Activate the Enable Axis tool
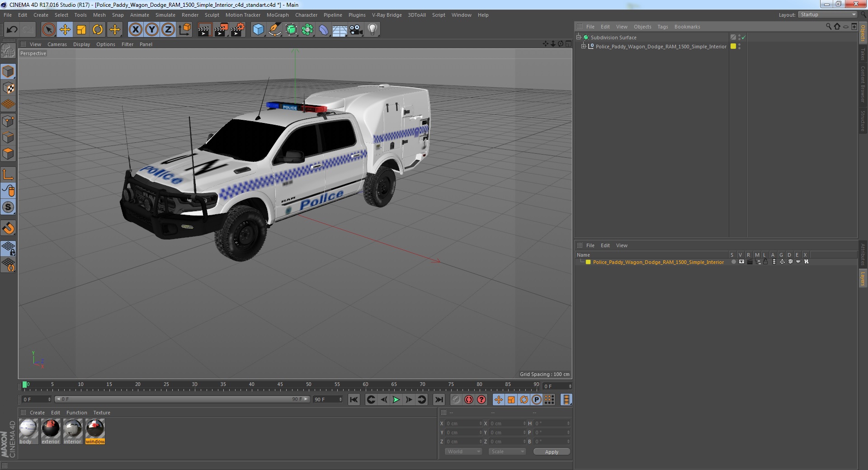This screenshot has height=470, width=868. [8, 174]
